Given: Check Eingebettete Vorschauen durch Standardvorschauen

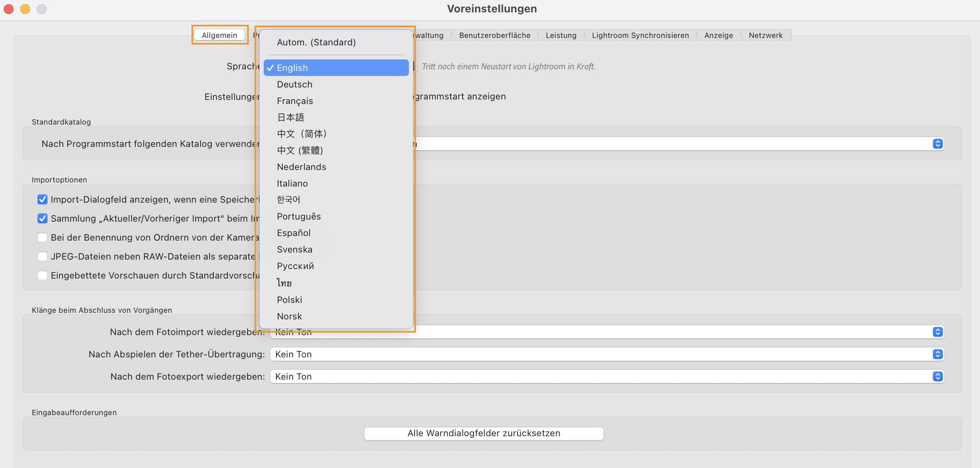Looking at the screenshot, I should click(x=43, y=275).
